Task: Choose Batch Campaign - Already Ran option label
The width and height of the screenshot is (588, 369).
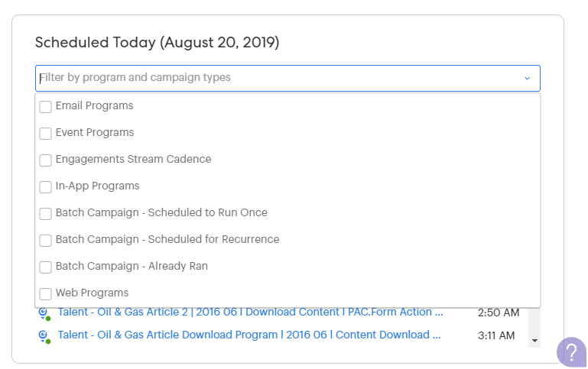Action: tap(132, 266)
